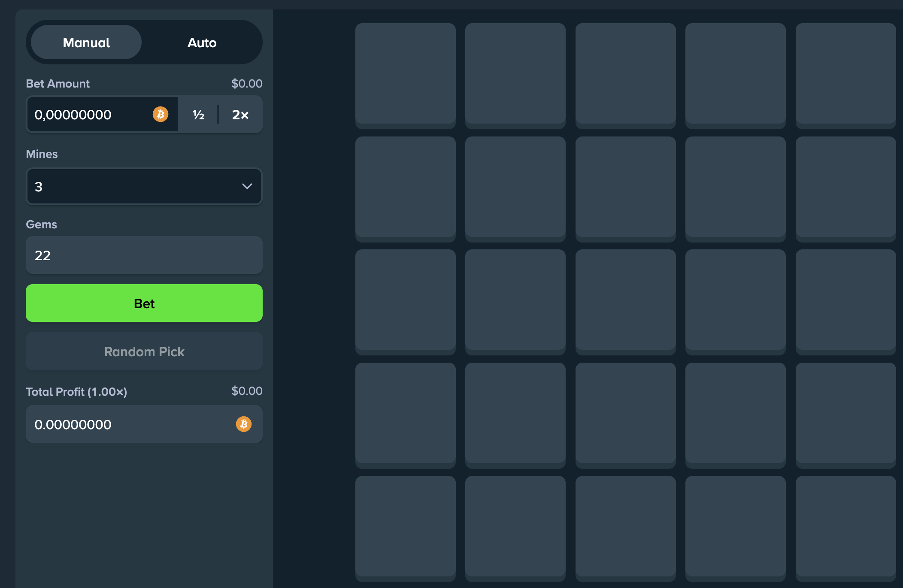Reveal the tile in row 3, column 5
Image resolution: width=903 pixels, height=588 pixels.
[846, 302]
